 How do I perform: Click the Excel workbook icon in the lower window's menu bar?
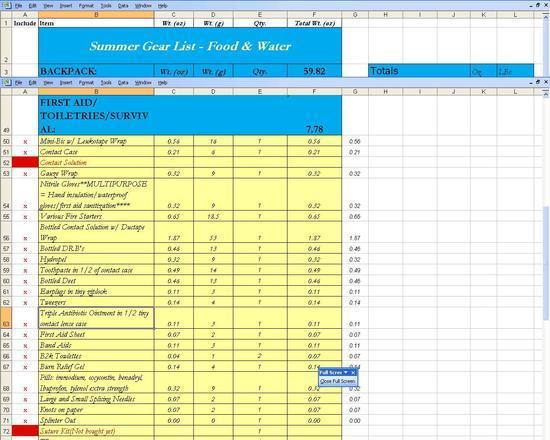click(6, 82)
